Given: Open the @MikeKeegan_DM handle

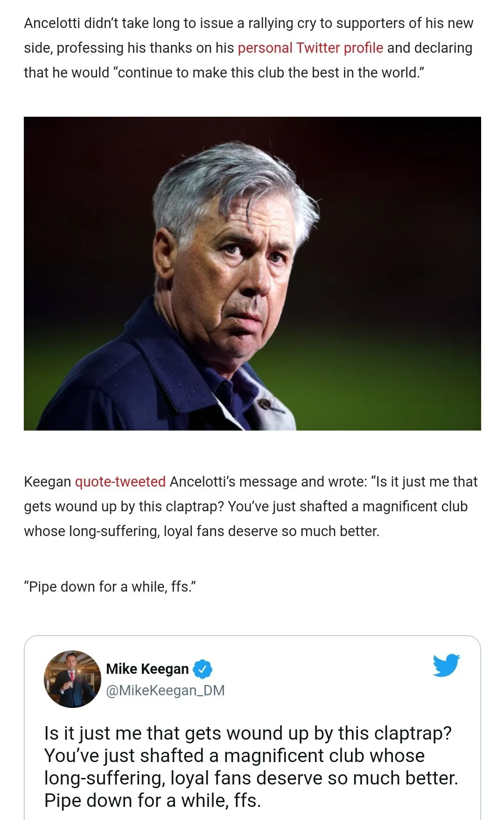Looking at the screenshot, I should [x=165, y=690].
